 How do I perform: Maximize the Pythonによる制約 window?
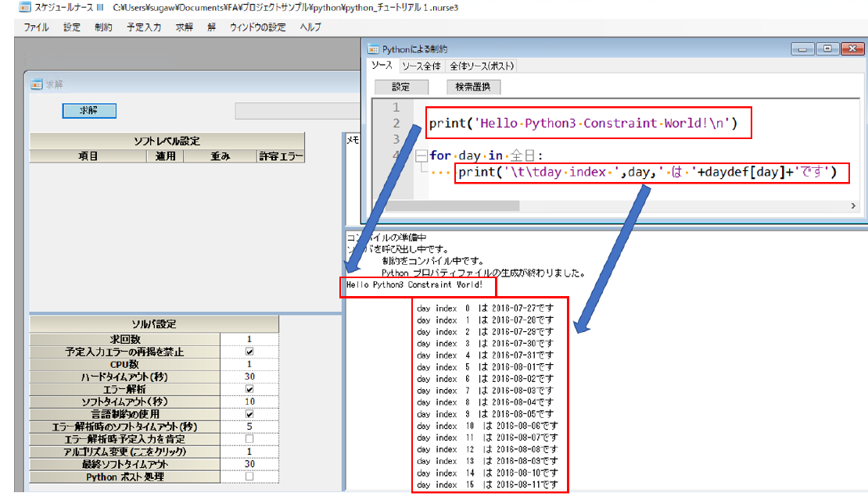click(x=827, y=49)
